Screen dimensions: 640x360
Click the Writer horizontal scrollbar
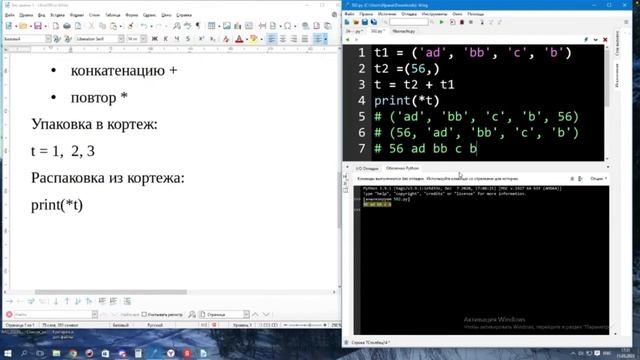click(x=111, y=292)
